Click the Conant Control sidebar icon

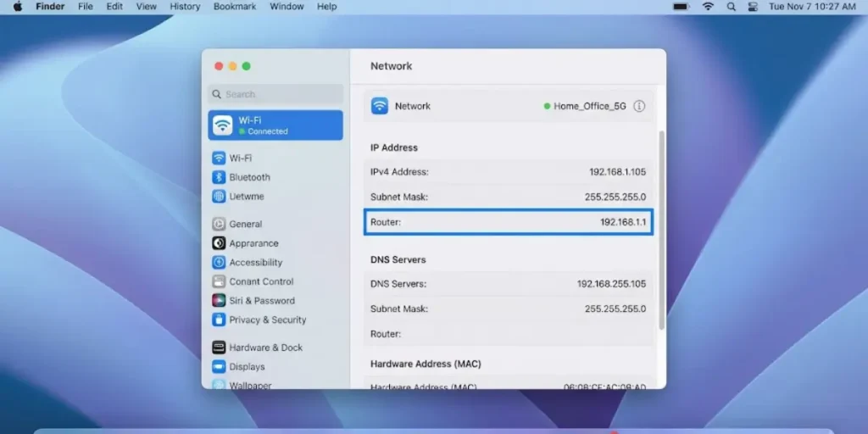(x=219, y=281)
